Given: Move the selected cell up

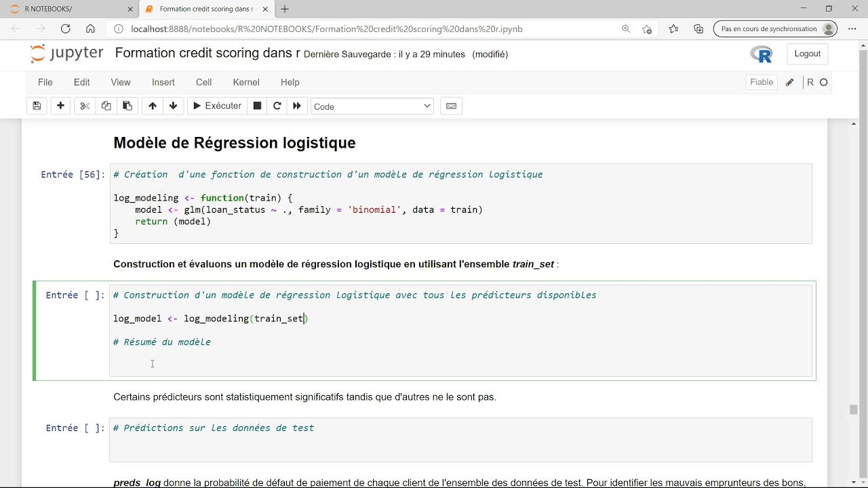Looking at the screenshot, I should (152, 106).
